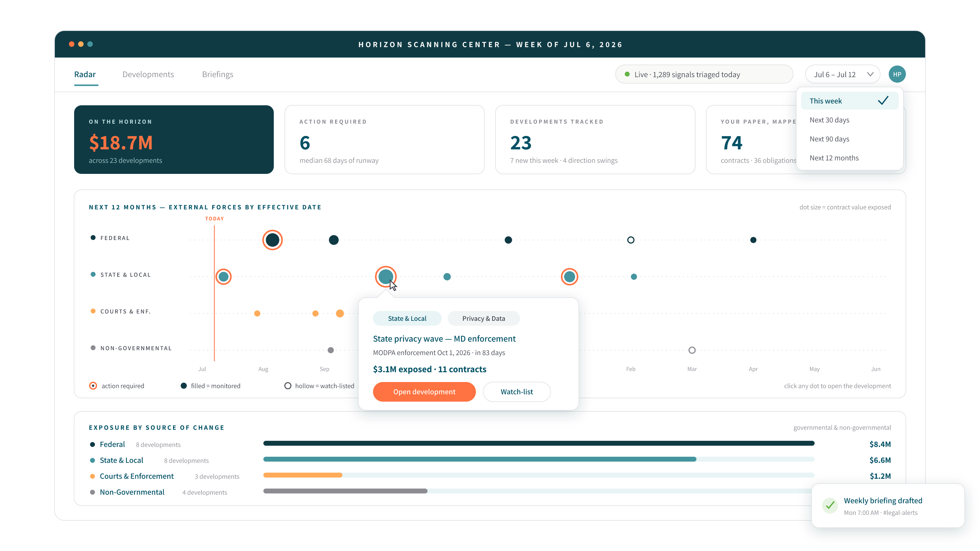The width and height of the screenshot is (980, 551).
Task: Open State privacy wave — MD enforcement title
Action: pyautogui.click(x=444, y=339)
